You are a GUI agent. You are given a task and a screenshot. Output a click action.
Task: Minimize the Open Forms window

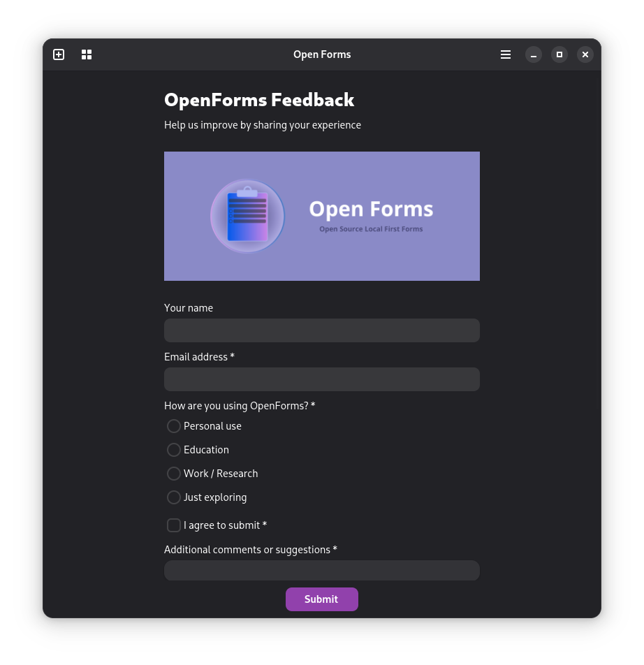tap(534, 54)
